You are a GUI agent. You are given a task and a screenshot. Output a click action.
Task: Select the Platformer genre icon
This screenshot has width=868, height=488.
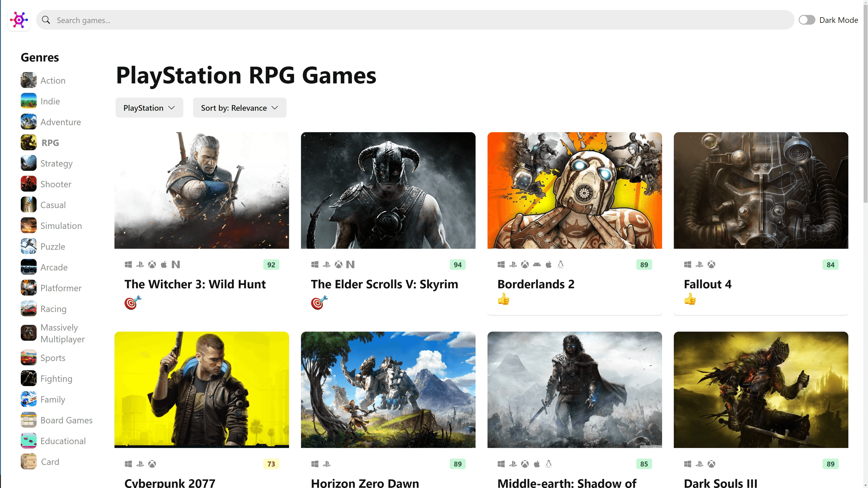tap(29, 288)
